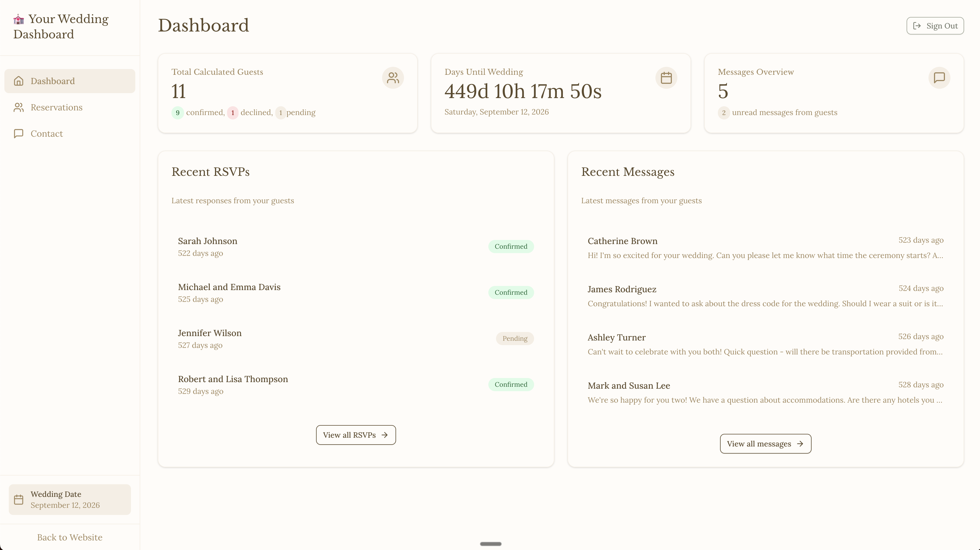Screen dimensions: 980x550
Task: Click the message icon on Messages Overview card
Action: click(x=939, y=78)
